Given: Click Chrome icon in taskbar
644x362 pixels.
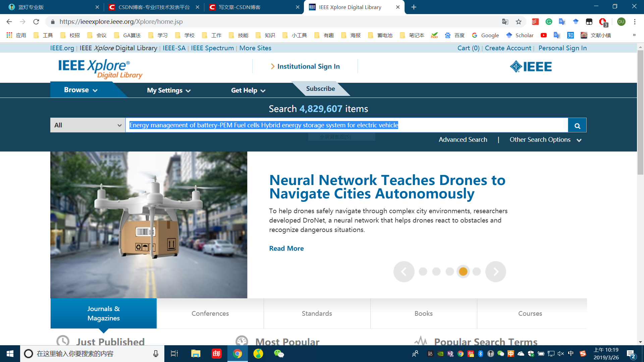Looking at the screenshot, I should point(237,354).
